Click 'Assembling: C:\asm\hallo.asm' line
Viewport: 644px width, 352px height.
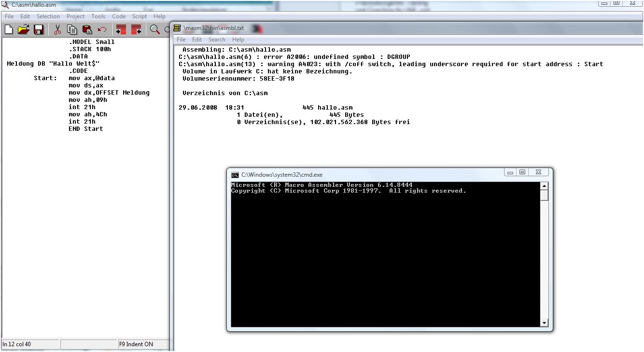click(x=237, y=49)
